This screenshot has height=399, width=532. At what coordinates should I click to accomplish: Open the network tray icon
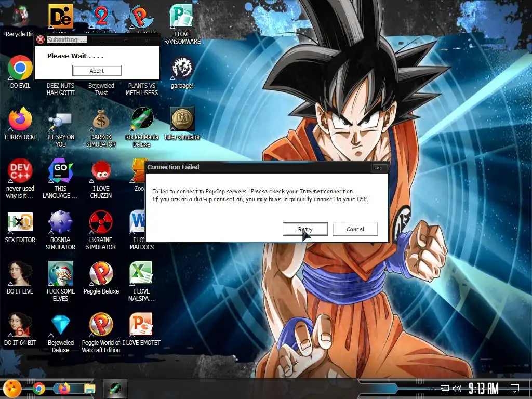coord(445,389)
